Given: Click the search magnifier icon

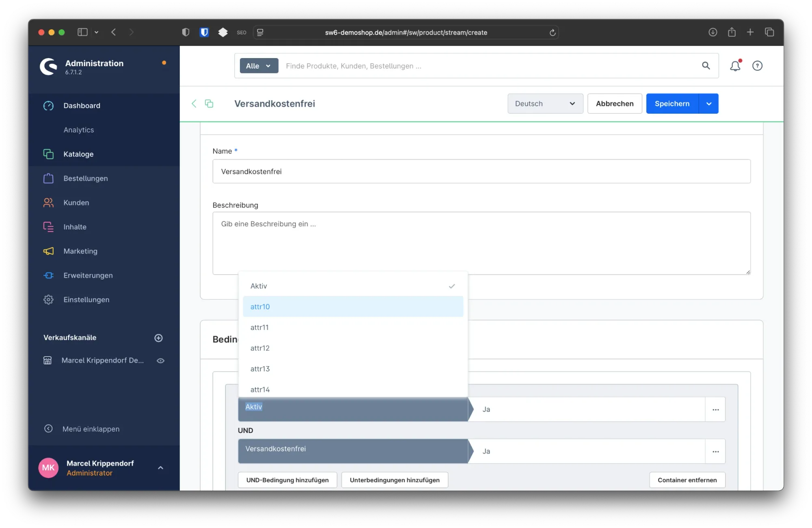Looking at the screenshot, I should pyautogui.click(x=706, y=66).
